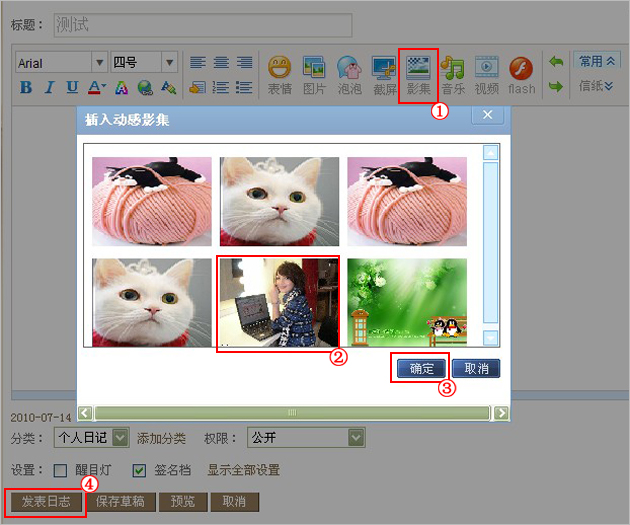Expand the 公开 permission dropdown
Viewport: 630px width, 525px height.
356,437
